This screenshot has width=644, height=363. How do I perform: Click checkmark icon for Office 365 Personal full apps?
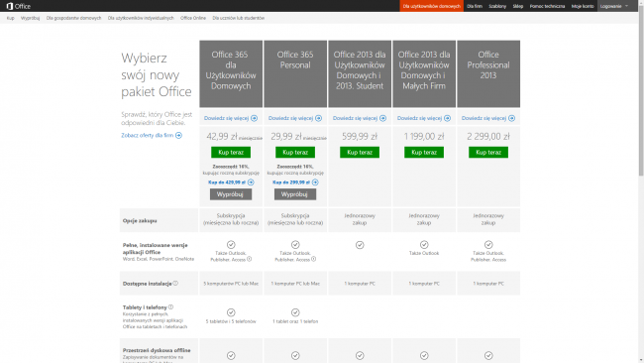tap(295, 245)
